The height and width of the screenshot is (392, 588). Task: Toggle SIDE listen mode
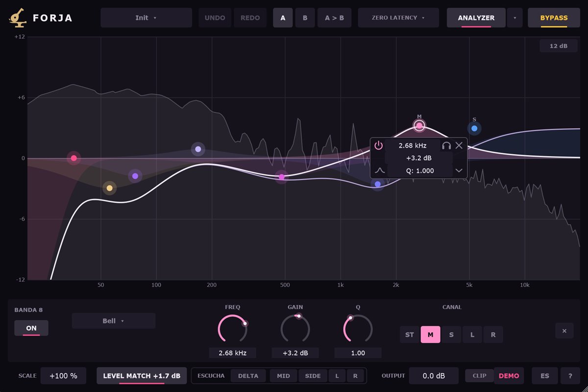313,376
